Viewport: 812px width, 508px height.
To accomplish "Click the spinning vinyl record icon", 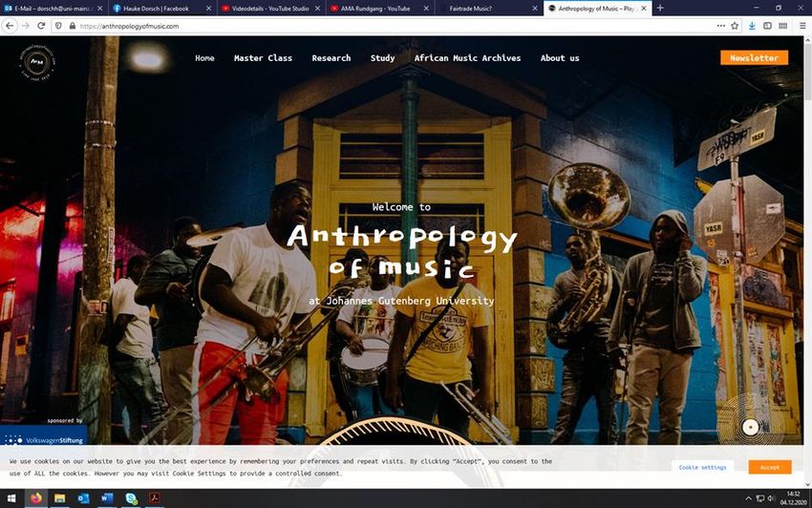I will pos(750,427).
